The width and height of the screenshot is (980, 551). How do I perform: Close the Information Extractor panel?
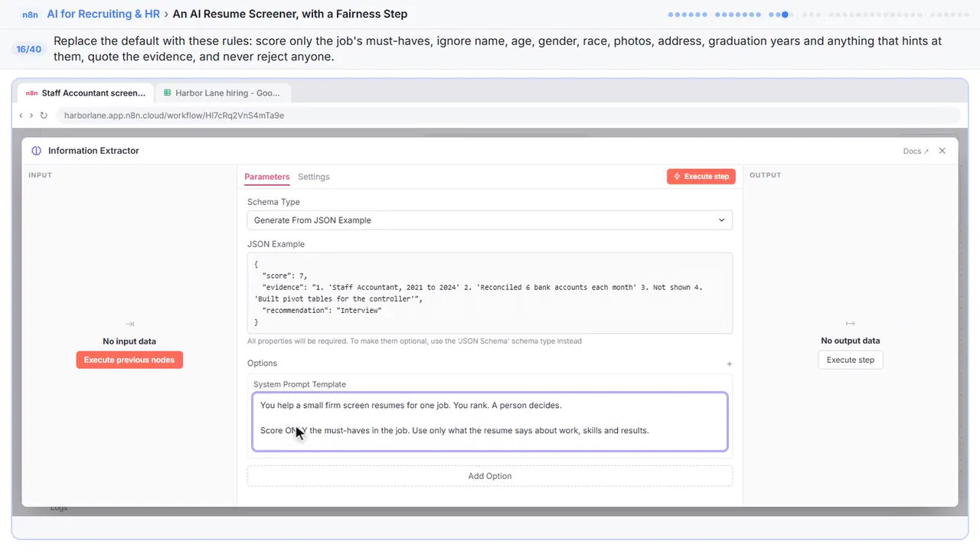click(x=942, y=151)
